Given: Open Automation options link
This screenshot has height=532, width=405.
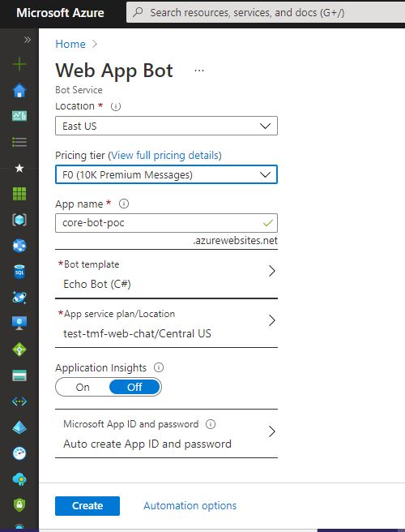Looking at the screenshot, I should 190,506.
